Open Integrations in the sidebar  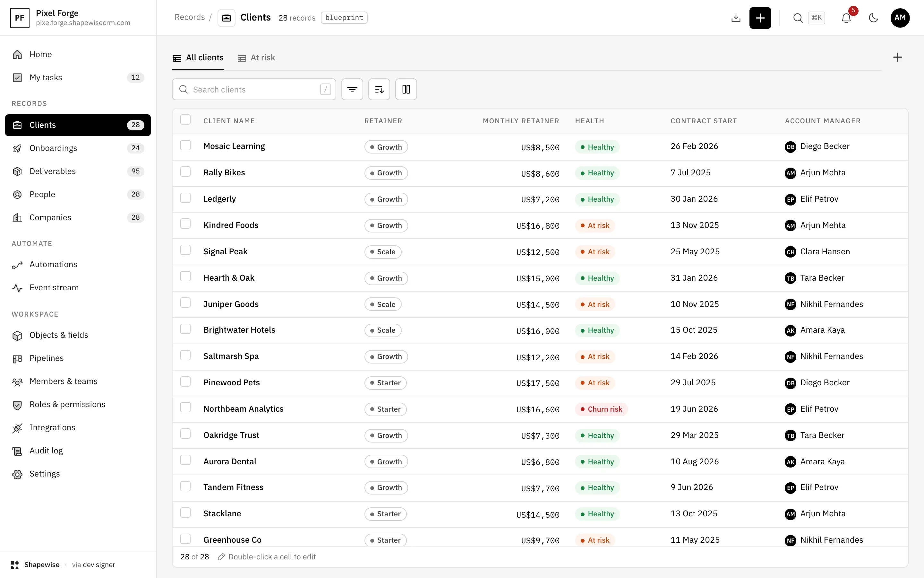click(x=78, y=428)
